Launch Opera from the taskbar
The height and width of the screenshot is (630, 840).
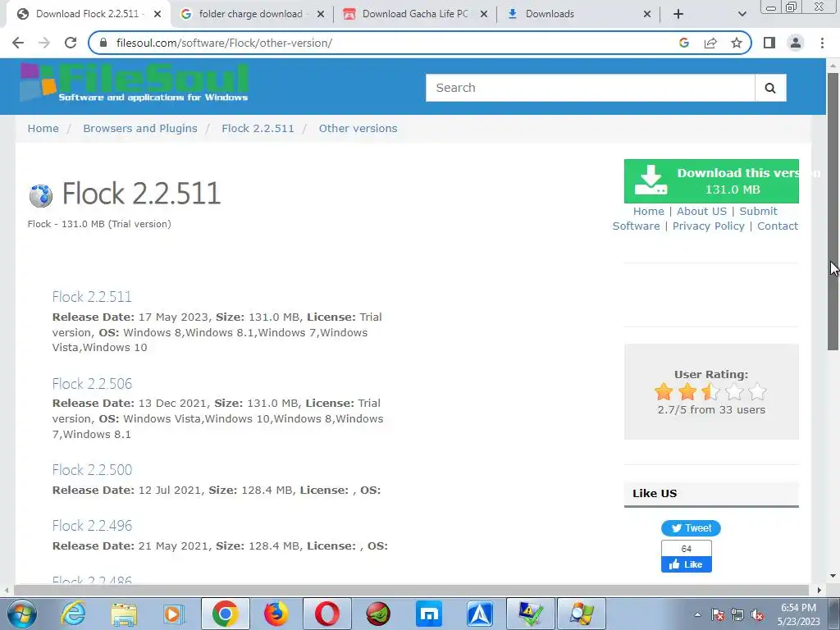point(326,614)
